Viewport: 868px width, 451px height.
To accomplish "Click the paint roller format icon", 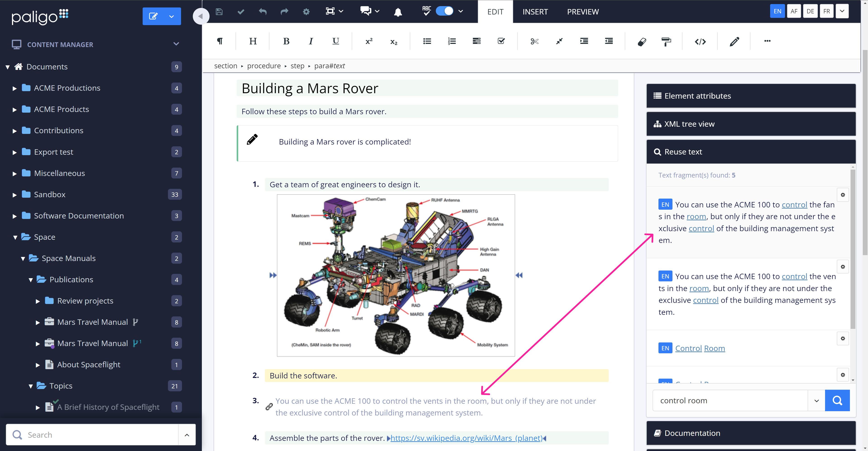I will [666, 41].
